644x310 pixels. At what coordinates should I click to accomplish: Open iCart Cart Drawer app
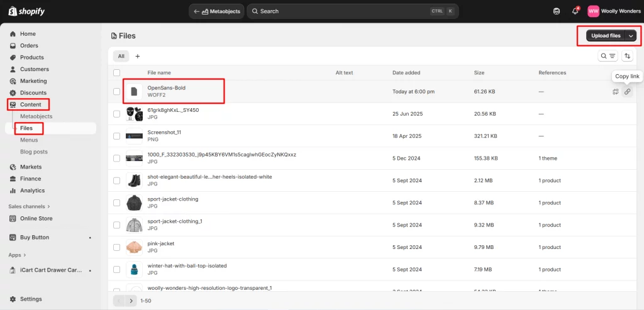coord(51,270)
